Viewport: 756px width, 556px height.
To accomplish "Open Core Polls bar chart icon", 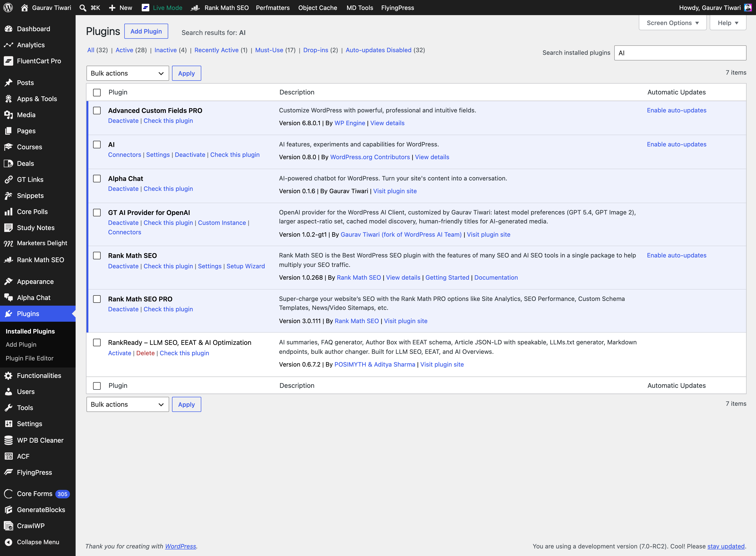I will 9,212.
